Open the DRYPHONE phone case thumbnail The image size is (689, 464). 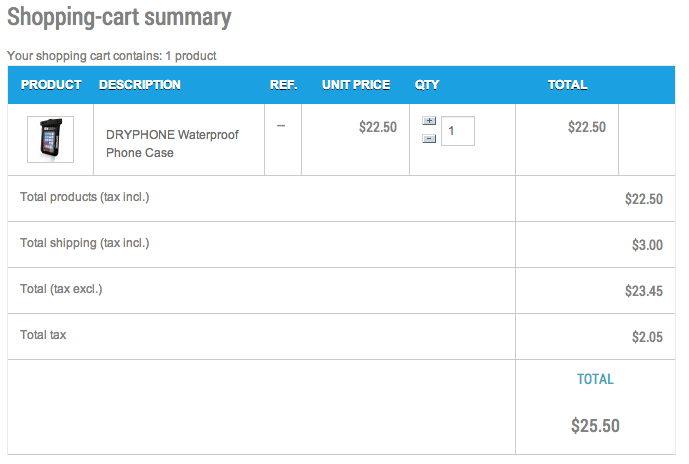coord(50,140)
